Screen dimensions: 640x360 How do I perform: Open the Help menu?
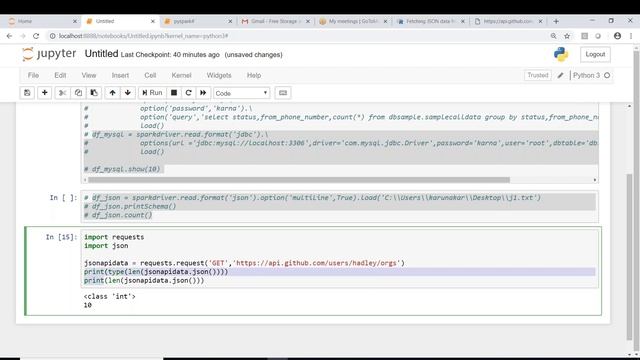(254, 75)
